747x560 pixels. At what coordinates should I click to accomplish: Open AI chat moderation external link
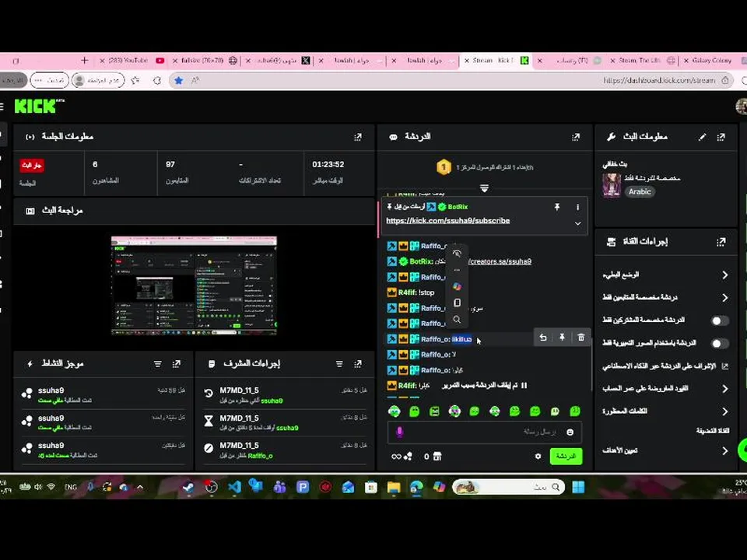725,366
